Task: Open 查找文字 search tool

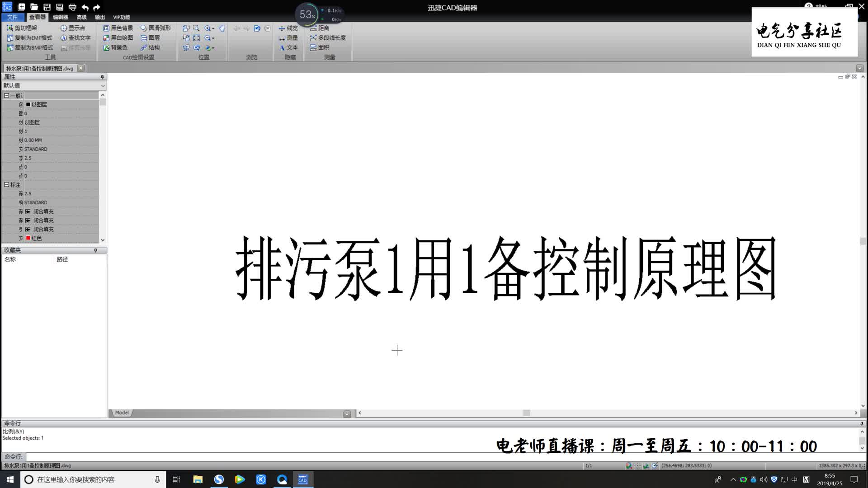Action: tap(75, 38)
